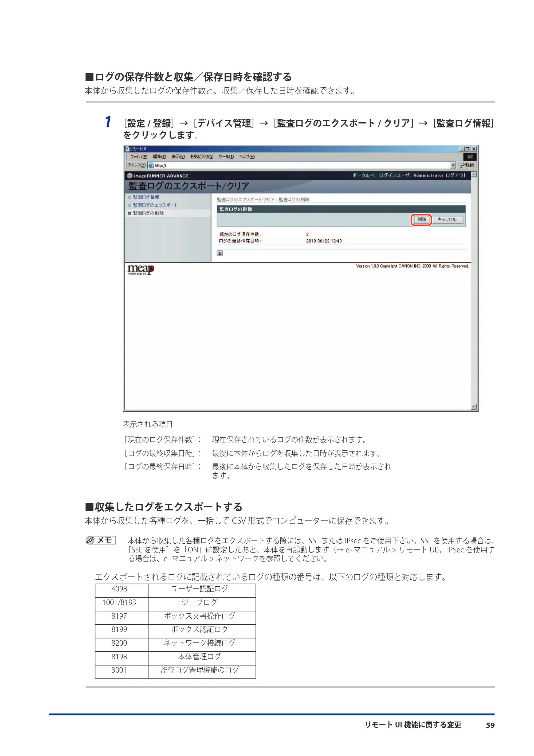Click the breadcrumb 監査ログのエクスポート/クリア：監査ログの削除

point(263,200)
